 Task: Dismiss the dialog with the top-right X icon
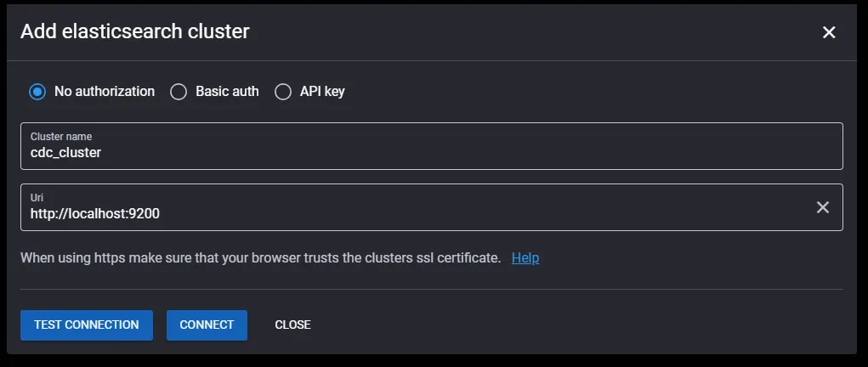coord(829,32)
